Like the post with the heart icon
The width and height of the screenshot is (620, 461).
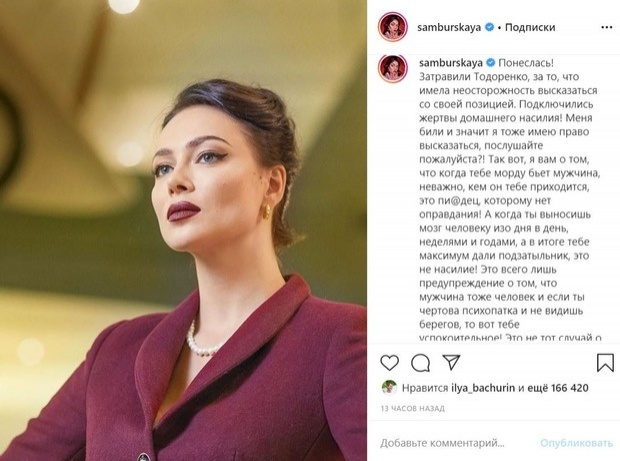[389, 363]
